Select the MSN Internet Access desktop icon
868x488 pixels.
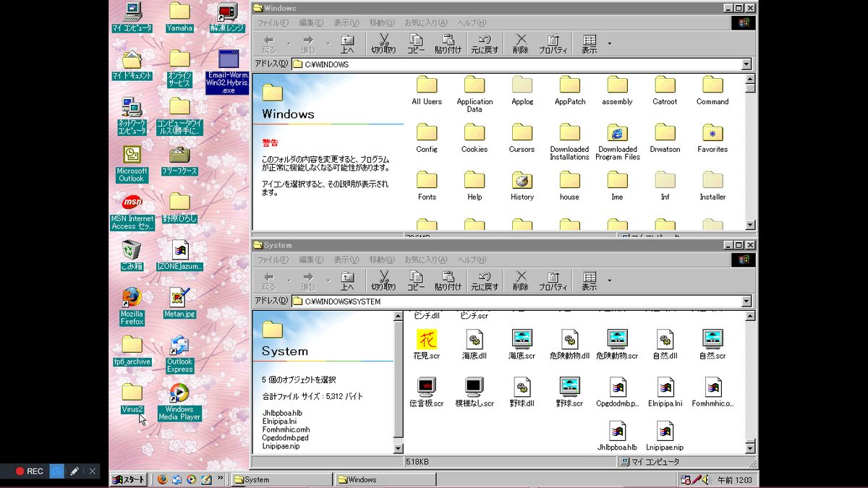(132, 211)
